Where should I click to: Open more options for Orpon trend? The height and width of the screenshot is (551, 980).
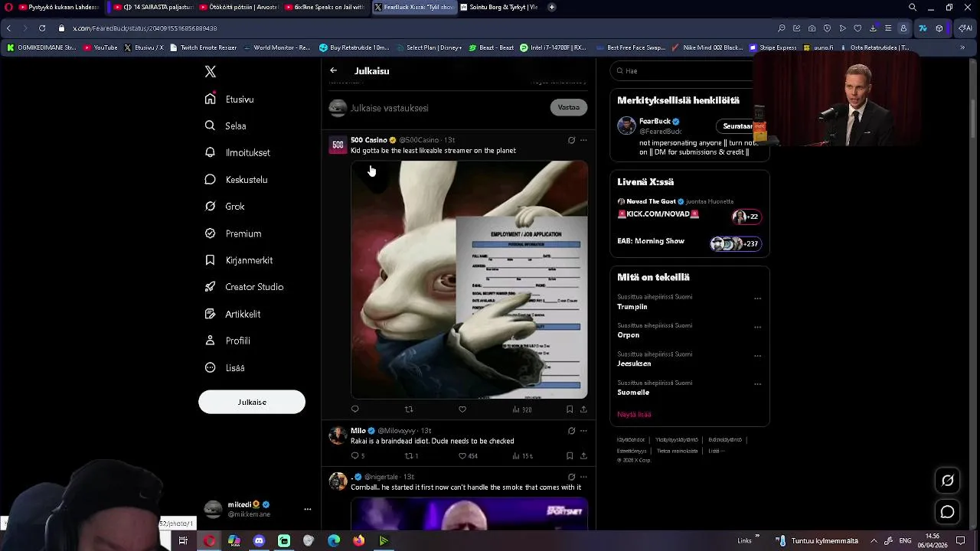click(x=757, y=327)
